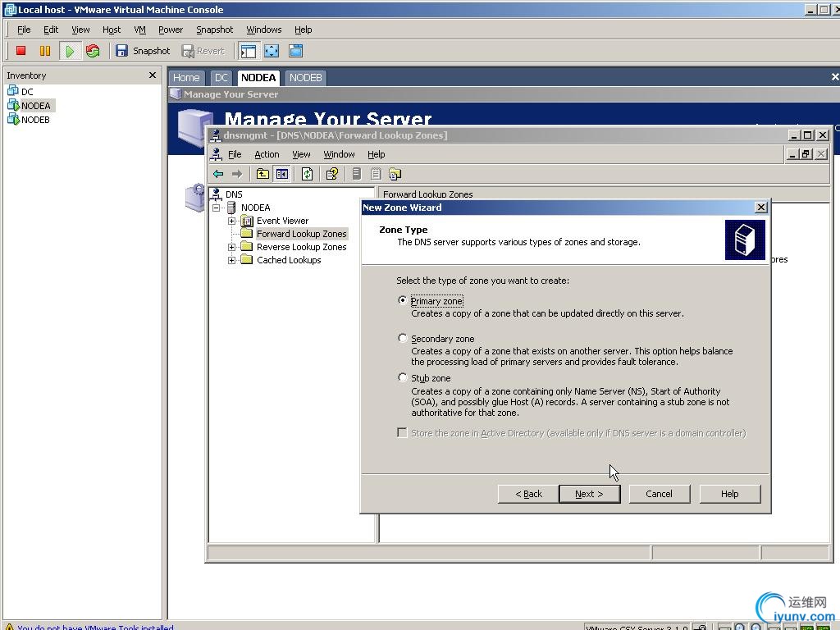This screenshot has height=630, width=840.
Task: Switch to the Home tab
Action: pyautogui.click(x=186, y=78)
